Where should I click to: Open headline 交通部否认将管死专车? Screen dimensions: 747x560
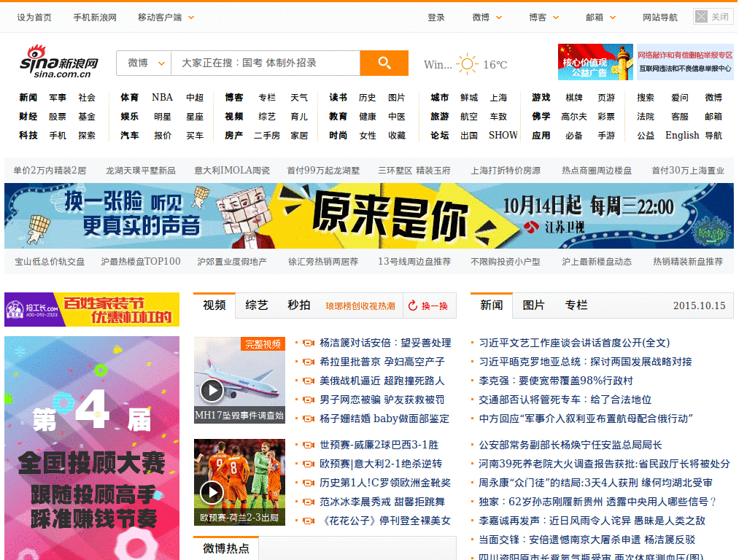[x=565, y=400]
